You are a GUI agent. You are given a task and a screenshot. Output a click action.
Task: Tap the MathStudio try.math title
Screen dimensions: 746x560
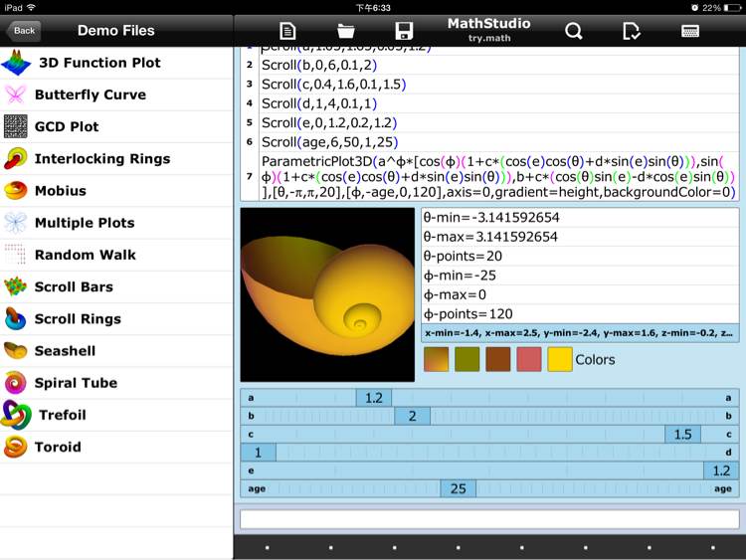tap(488, 30)
